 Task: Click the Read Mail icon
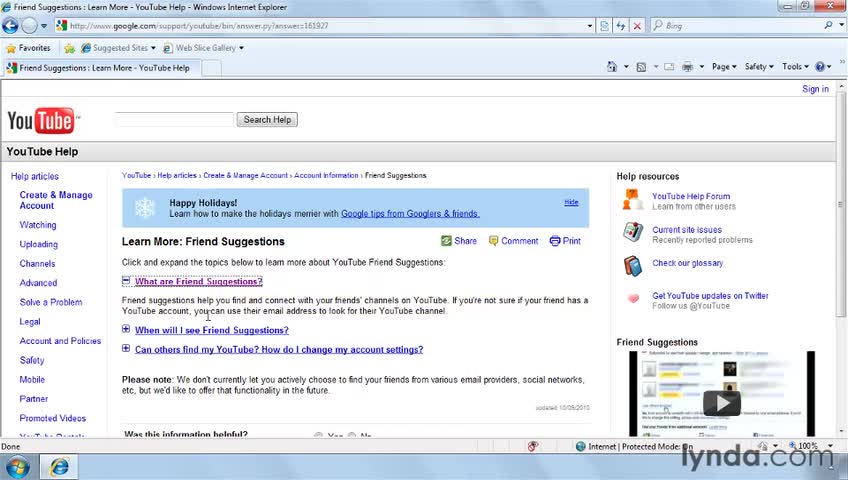(669, 67)
